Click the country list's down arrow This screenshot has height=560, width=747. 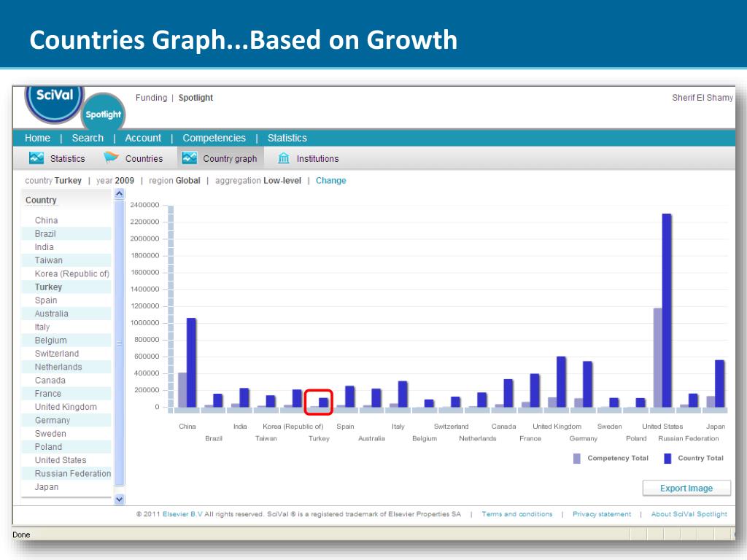[x=120, y=499]
